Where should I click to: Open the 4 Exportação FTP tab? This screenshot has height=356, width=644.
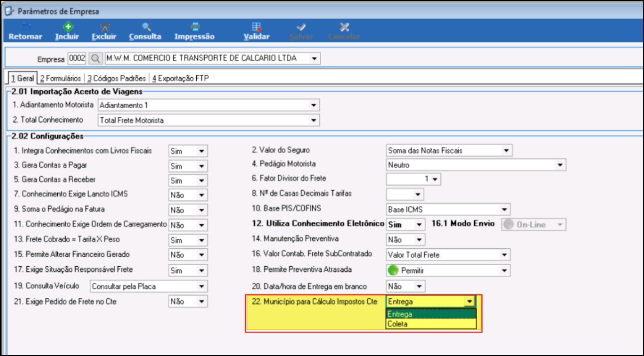[180, 78]
